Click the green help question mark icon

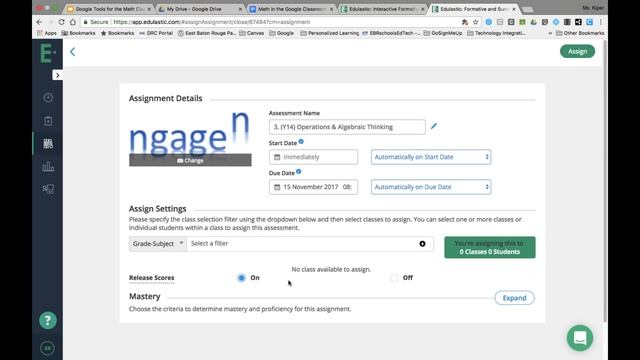pyautogui.click(x=48, y=320)
